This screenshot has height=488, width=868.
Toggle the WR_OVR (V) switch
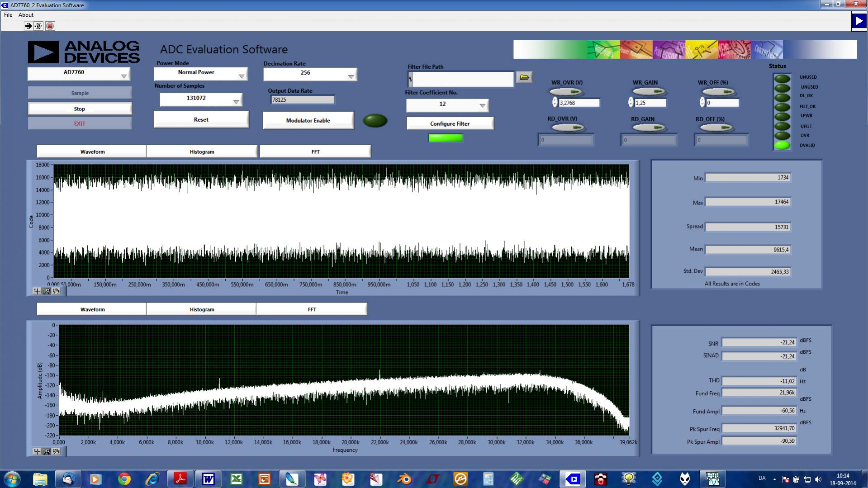click(x=566, y=91)
